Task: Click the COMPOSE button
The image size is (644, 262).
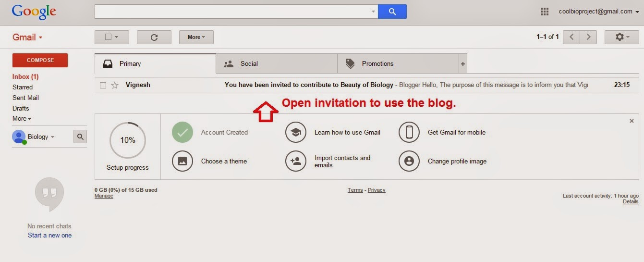Action: (40, 60)
